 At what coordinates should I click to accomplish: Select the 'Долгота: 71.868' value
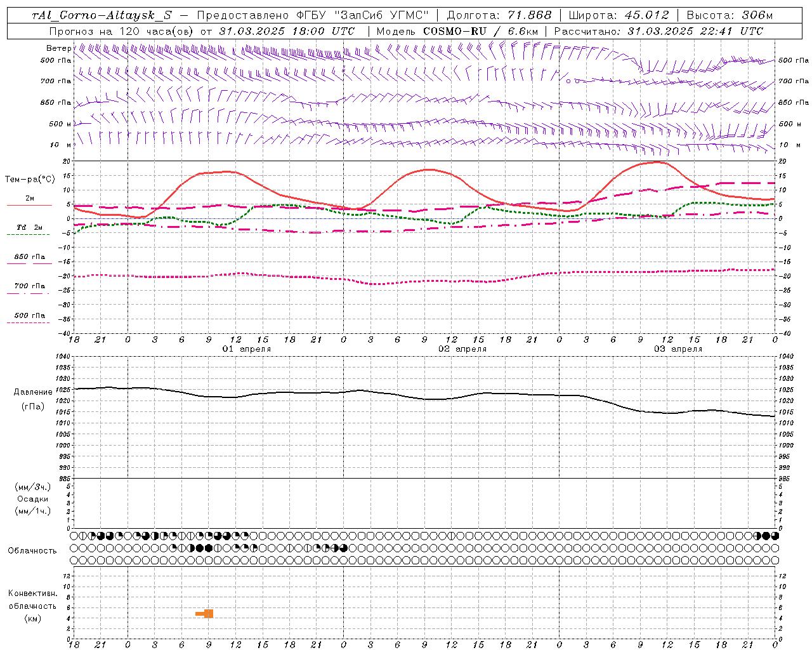point(500,15)
